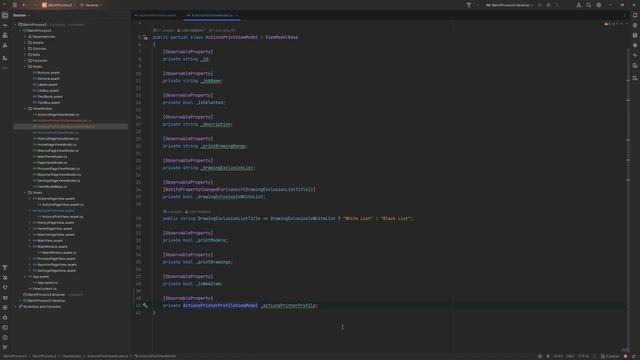Click the line ending indicator in status bar
This screenshot has height=360, width=640.
pyautogui.click(x=570, y=356)
